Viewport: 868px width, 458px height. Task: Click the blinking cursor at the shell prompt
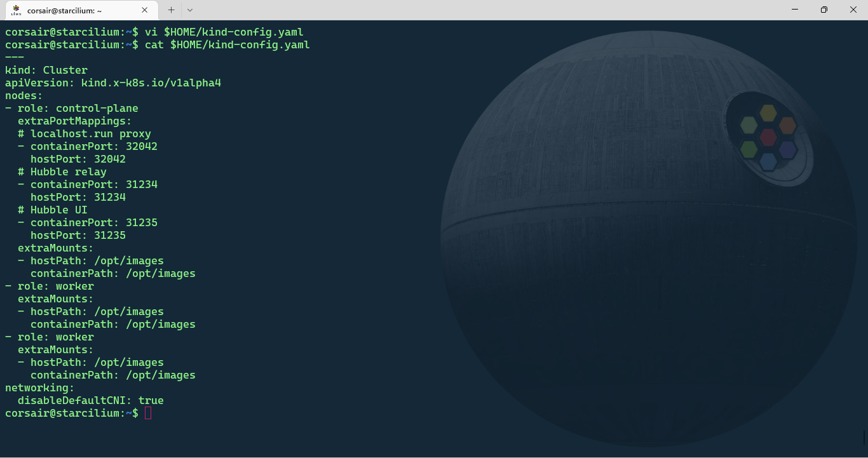click(148, 413)
